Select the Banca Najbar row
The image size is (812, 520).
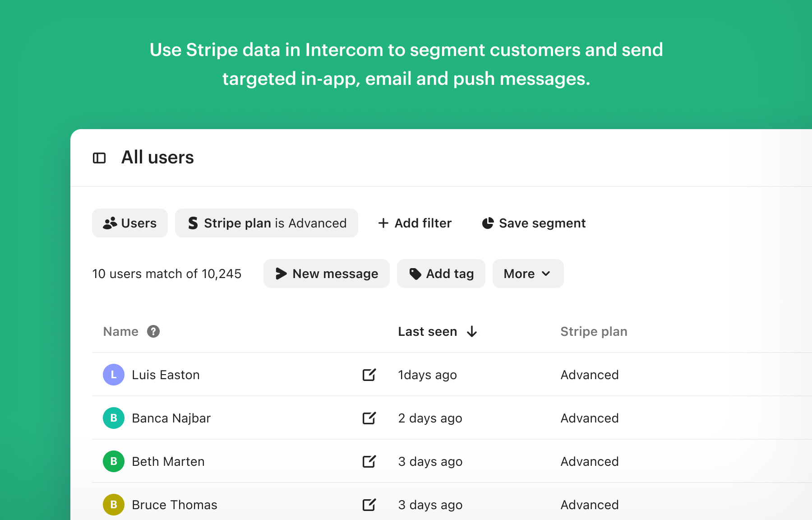tap(171, 418)
